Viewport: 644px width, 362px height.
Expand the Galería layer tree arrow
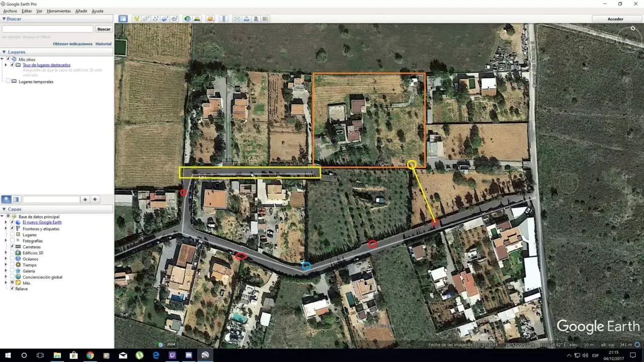coord(6,271)
